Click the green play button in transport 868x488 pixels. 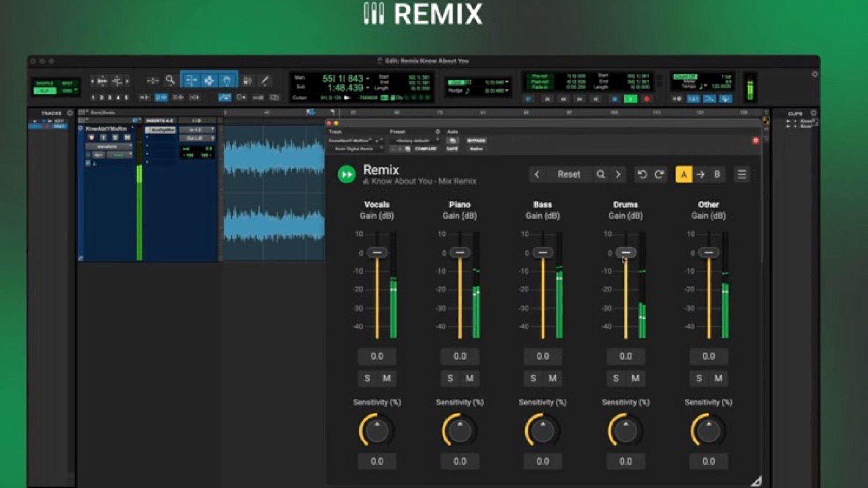click(x=631, y=99)
